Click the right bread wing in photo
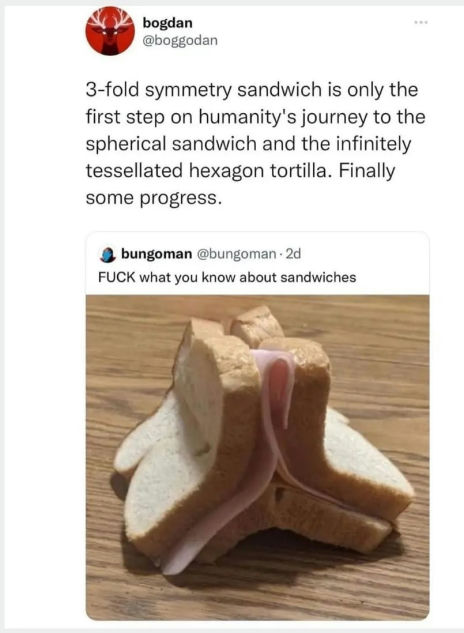 pos(365,464)
